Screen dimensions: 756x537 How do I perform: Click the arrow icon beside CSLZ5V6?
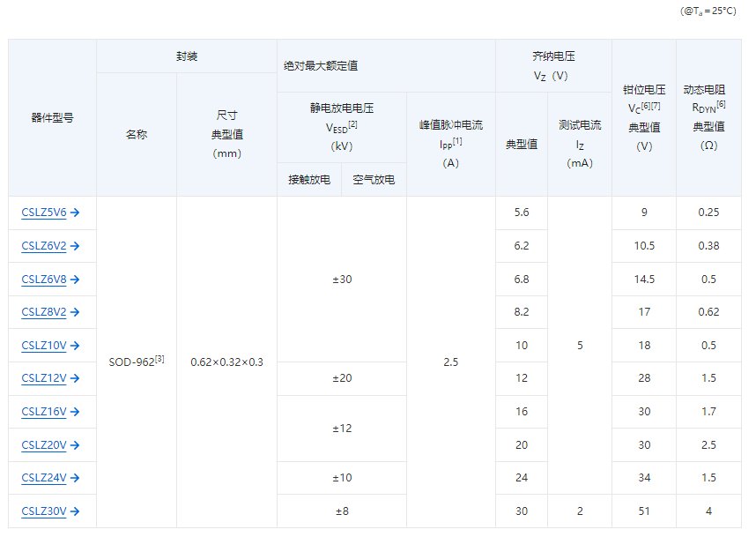pyautogui.click(x=75, y=213)
